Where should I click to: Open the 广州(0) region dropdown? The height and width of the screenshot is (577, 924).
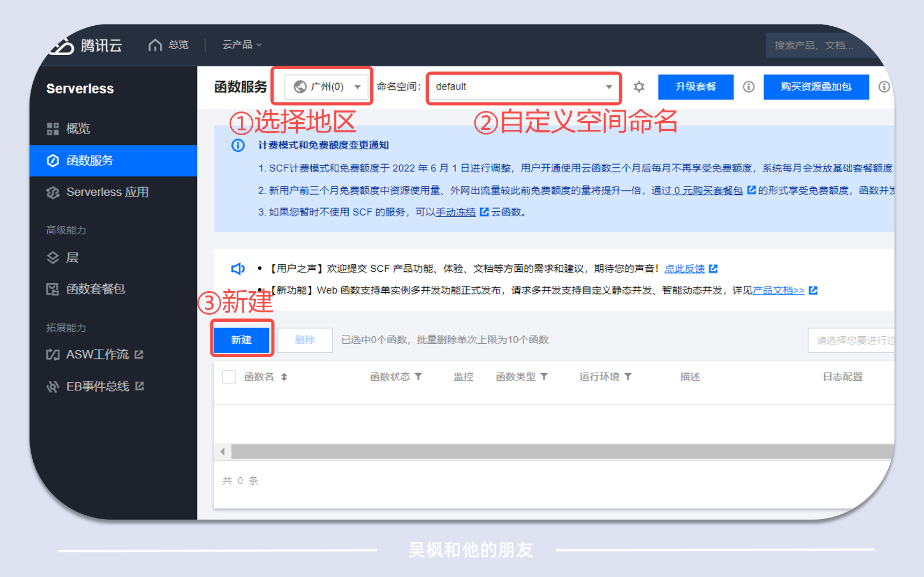coord(327,86)
